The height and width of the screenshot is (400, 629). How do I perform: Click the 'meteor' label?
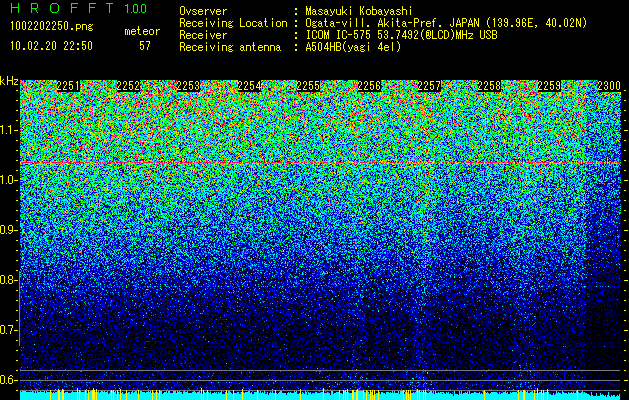142,31
